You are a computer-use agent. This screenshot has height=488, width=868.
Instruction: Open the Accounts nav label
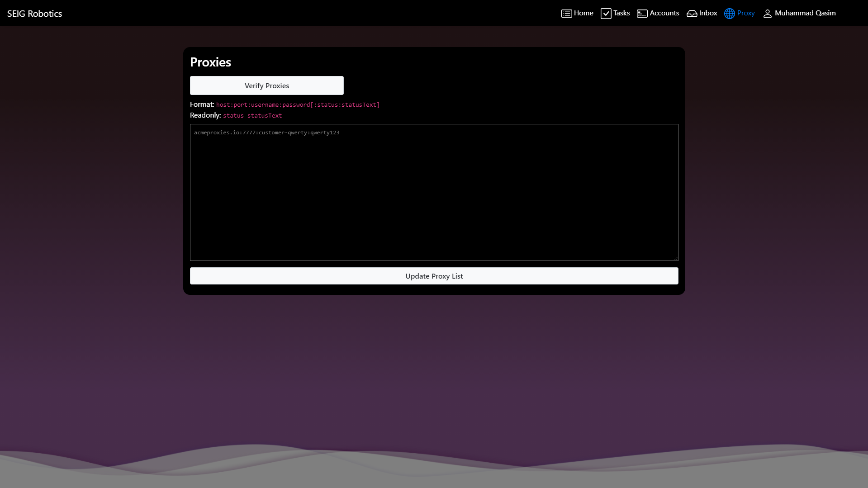[x=664, y=13]
